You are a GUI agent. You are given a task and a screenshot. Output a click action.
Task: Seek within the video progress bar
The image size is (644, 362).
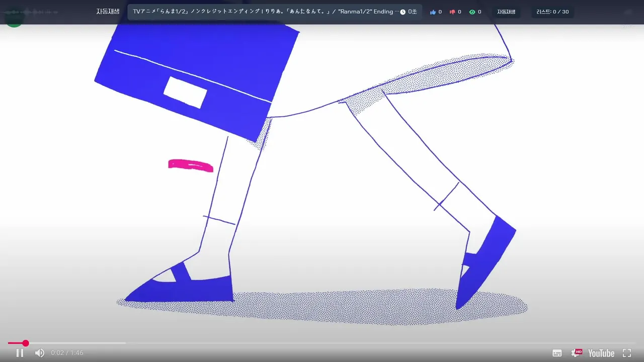(x=322, y=343)
